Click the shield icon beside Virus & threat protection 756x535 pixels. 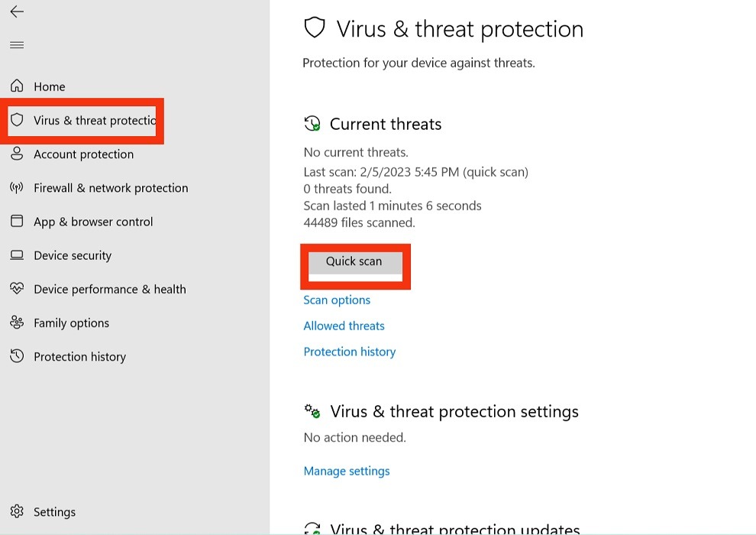[x=17, y=120]
